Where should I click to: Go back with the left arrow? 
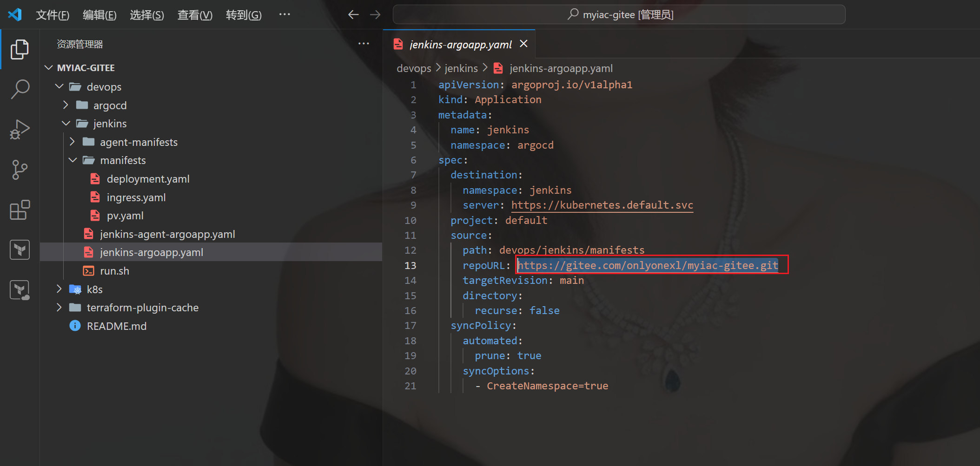pyautogui.click(x=353, y=15)
